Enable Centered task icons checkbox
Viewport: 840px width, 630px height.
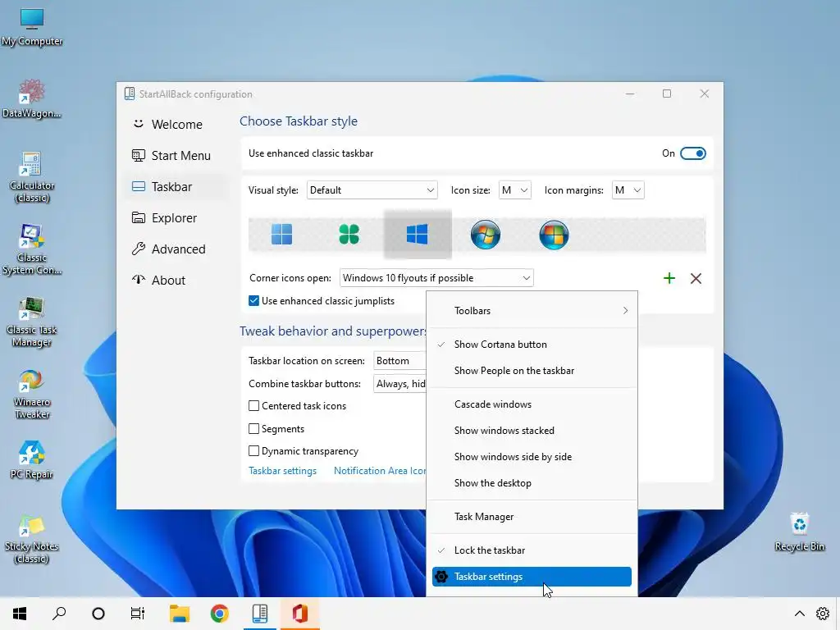pos(254,406)
